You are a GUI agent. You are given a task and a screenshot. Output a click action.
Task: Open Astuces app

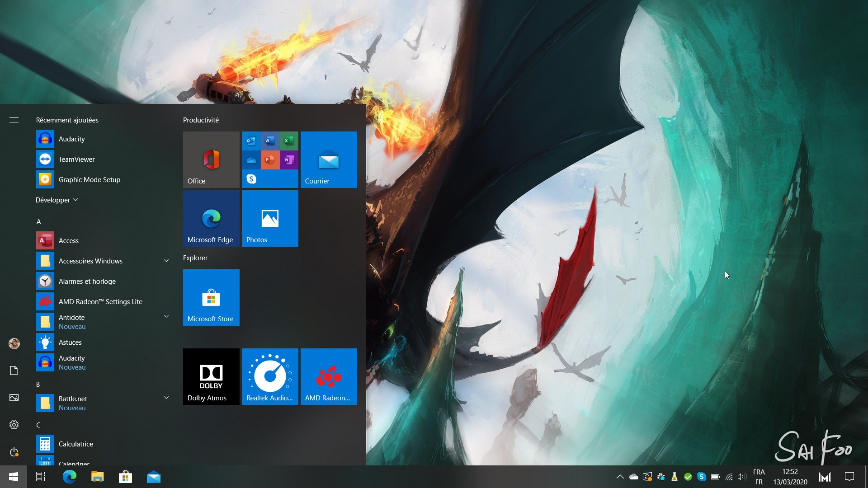[x=103, y=342]
